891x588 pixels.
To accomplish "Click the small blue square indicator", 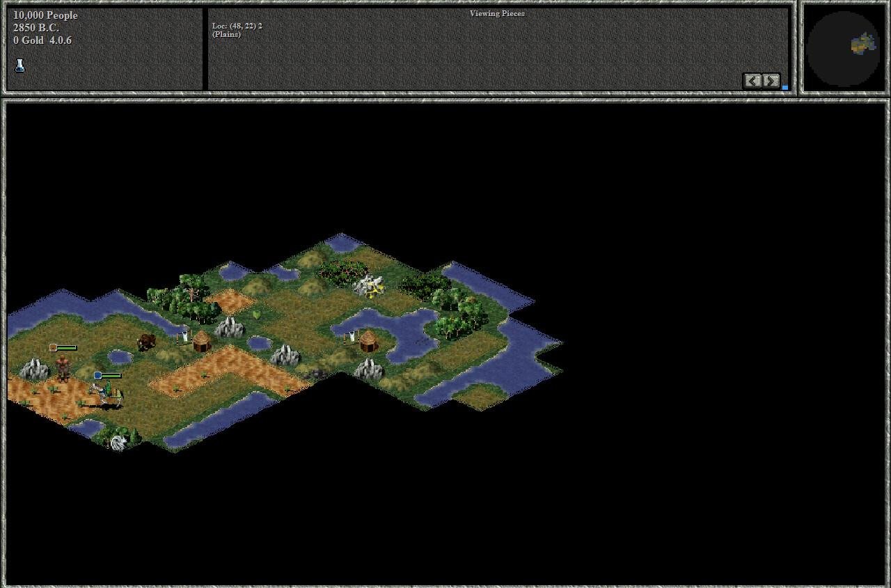I will (x=785, y=88).
